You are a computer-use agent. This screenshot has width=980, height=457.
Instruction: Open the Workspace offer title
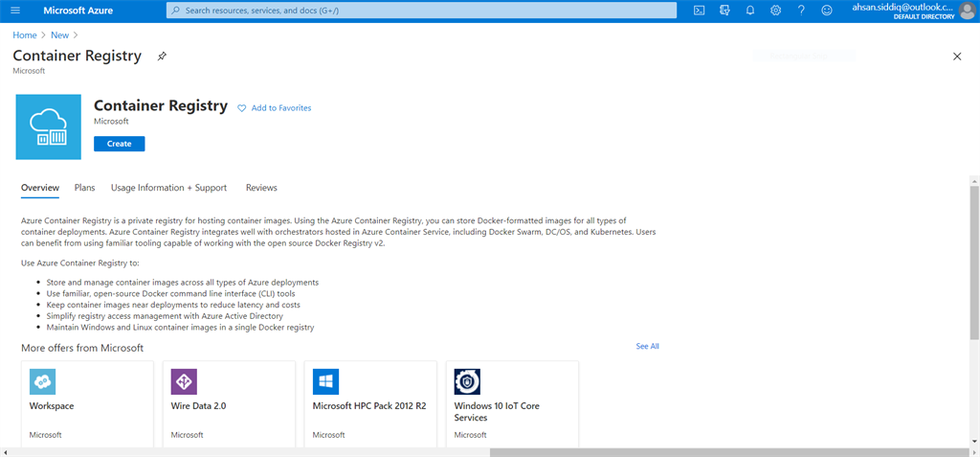click(x=52, y=405)
